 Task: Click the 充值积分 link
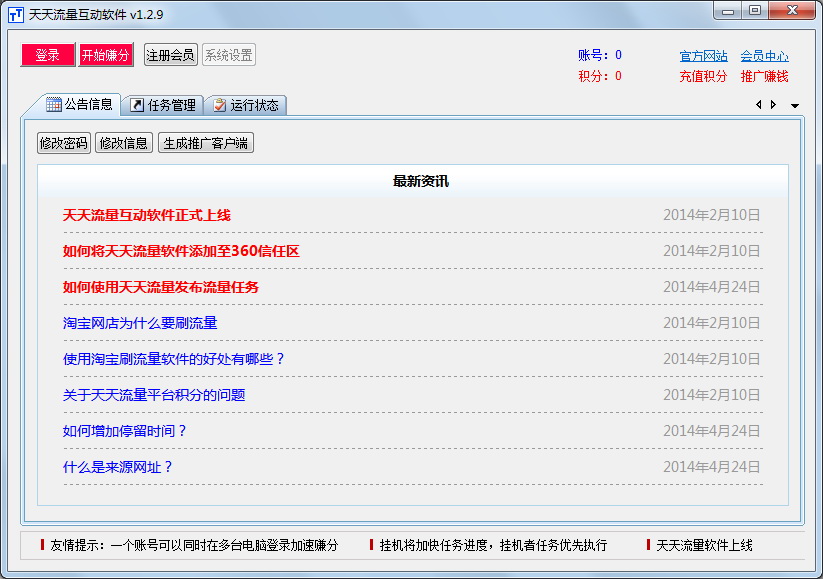click(703, 76)
